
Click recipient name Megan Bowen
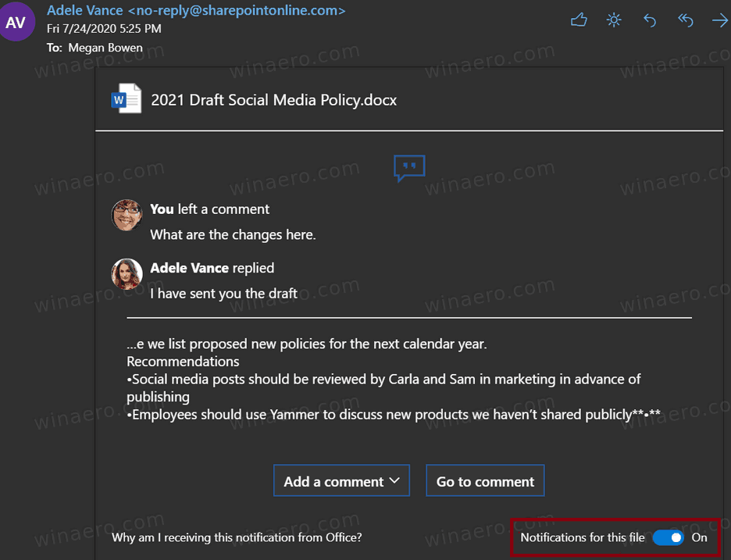point(105,48)
